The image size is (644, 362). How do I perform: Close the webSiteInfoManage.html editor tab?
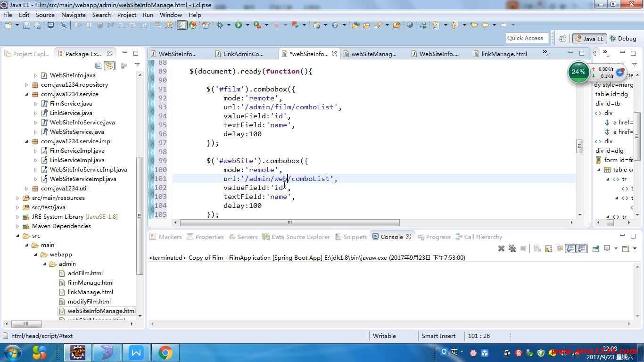point(334,54)
